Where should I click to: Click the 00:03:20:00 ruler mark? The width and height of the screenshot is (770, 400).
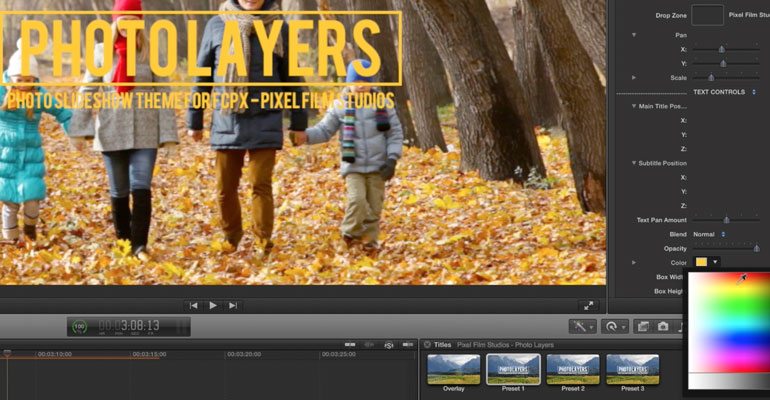(x=244, y=354)
